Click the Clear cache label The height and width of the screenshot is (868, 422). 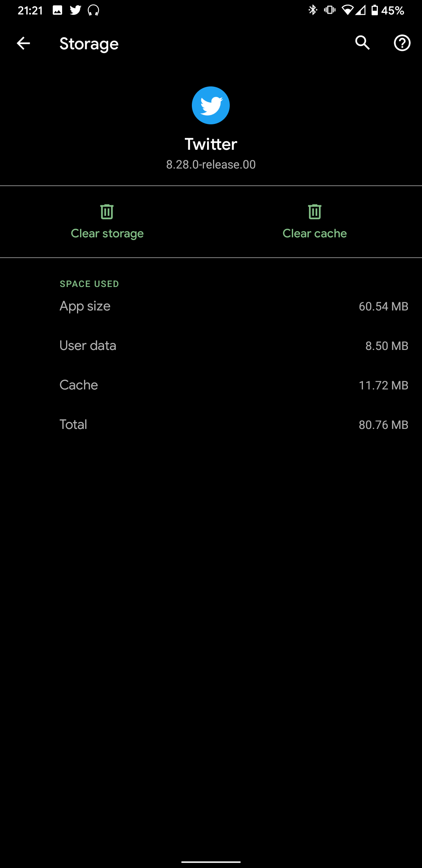[315, 233]
